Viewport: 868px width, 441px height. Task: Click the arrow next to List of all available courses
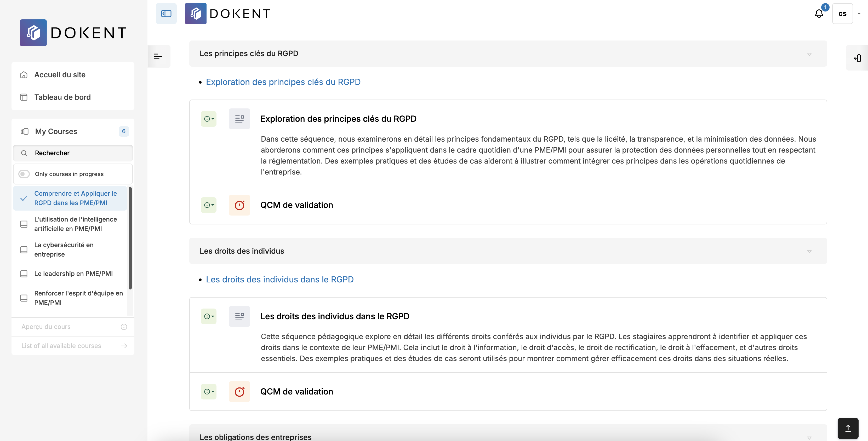point(124,346)
